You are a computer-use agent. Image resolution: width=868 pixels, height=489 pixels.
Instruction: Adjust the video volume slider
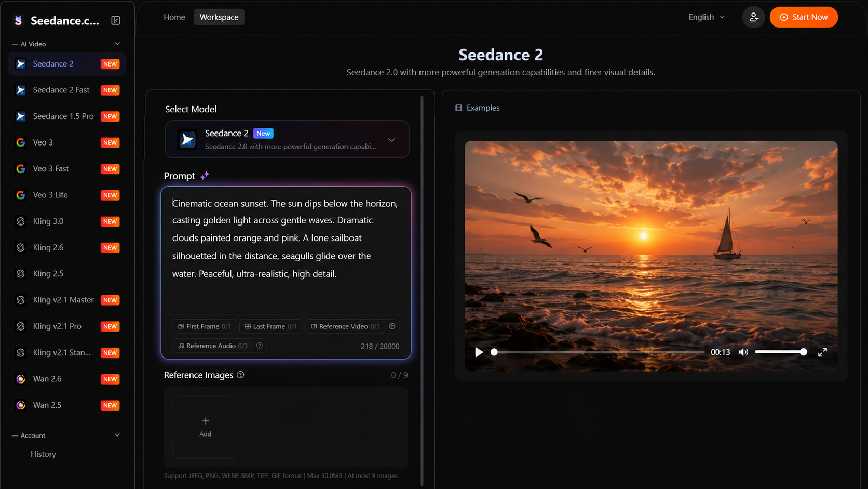(x=781, y=352)
